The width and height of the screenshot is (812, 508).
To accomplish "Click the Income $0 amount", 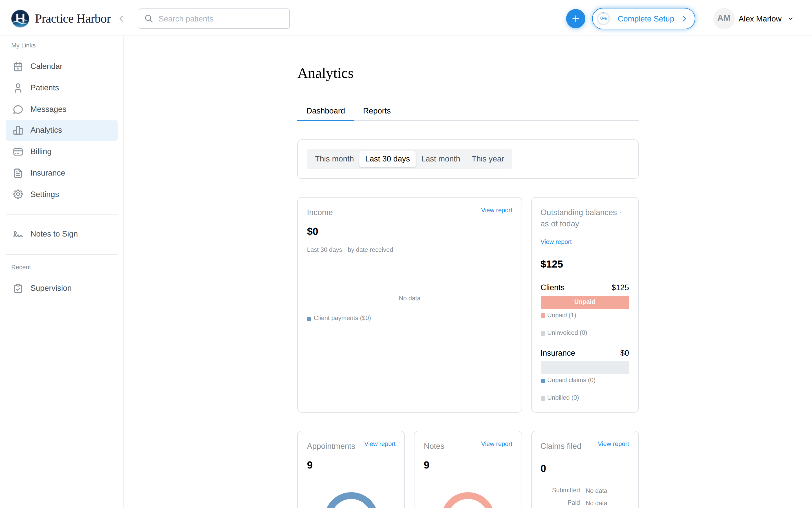I will click(312, 231).
